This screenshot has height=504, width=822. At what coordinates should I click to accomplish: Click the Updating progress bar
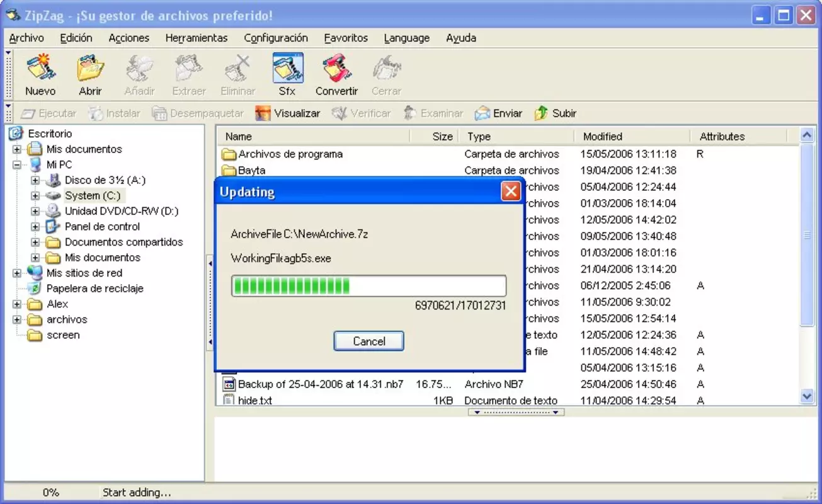[368, 285]
